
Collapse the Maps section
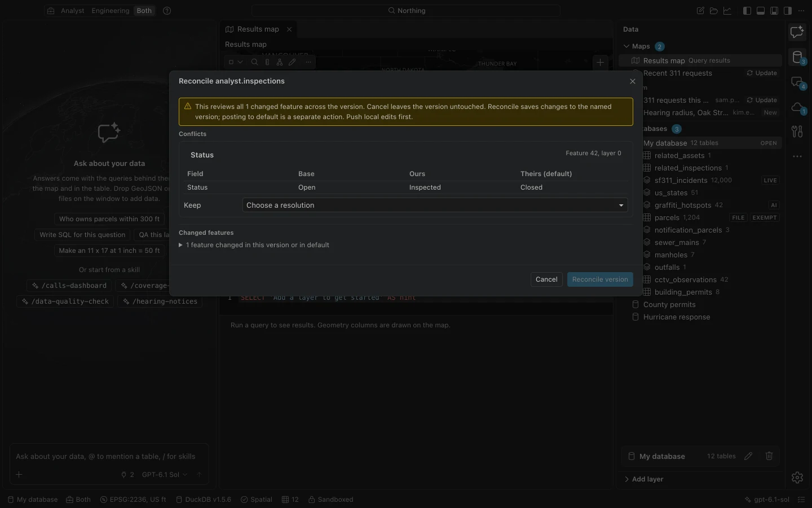626,46
